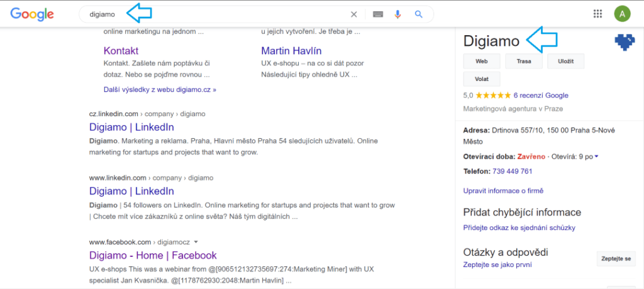Open the Martin Havlín sitelink
This screenshot has height=289, width=644.
pyautogui.click(x=291, y=51)
